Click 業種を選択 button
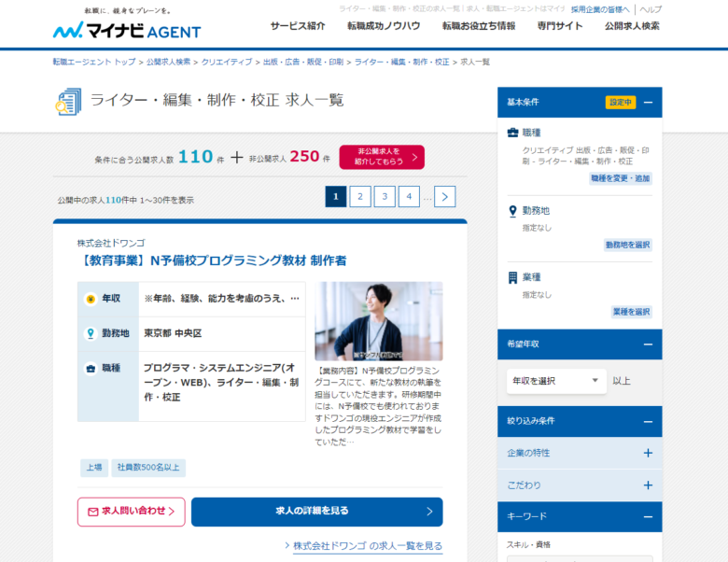Viewport: 728px width, 562px height. tap(632, 312)
